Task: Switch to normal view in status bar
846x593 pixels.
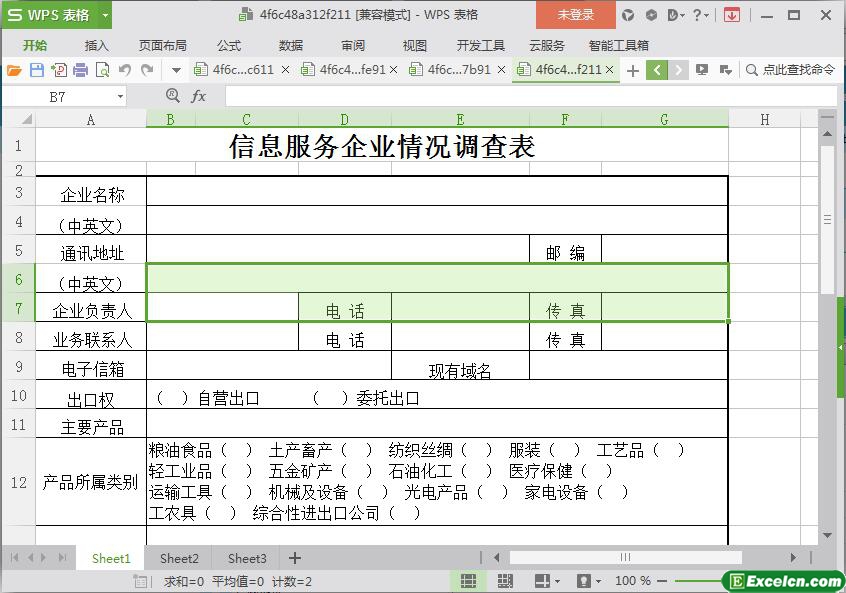Action: click(x=468, y=581)
